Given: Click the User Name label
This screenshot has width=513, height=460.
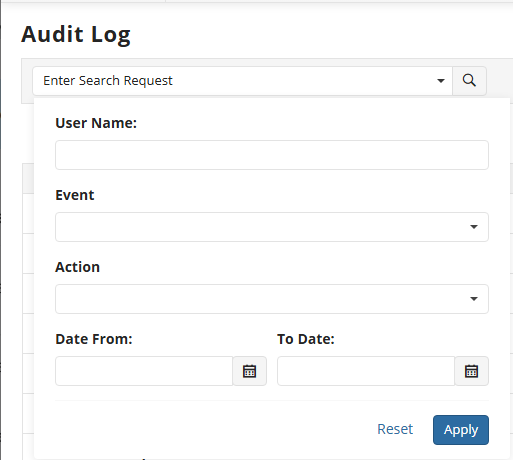Looking at the screenshot, I should (96, 123).
